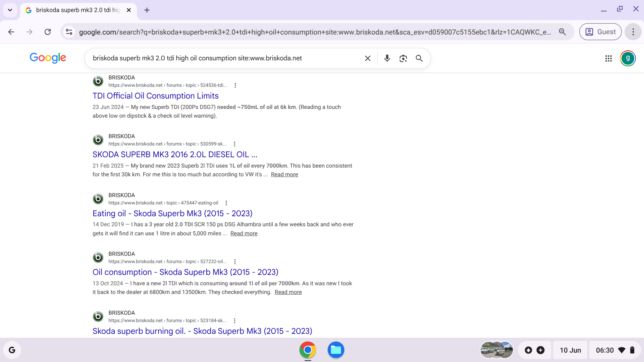The width and height of the screenshot is (644, 362).
Task: Clear the search query text
Action: (368, 58)
